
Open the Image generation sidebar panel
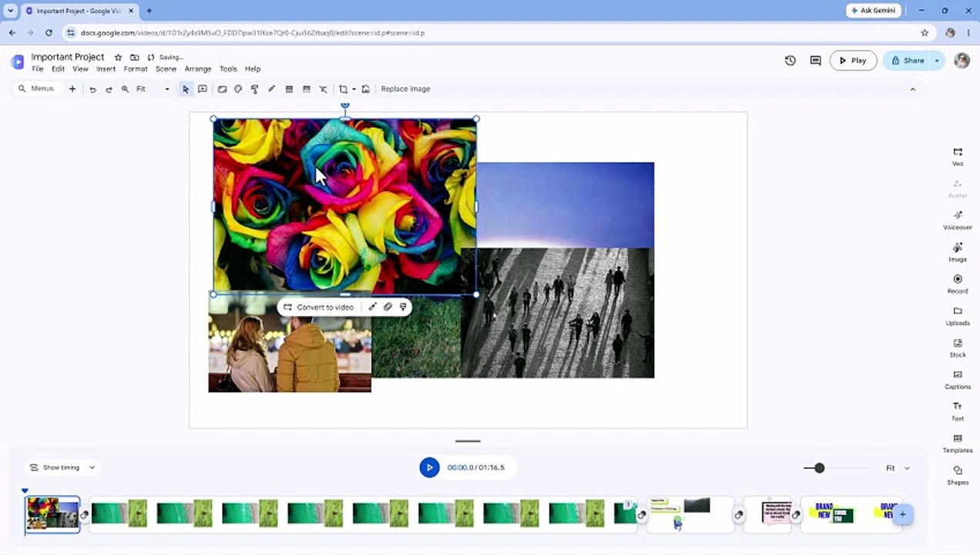pyautogui.click(x=958, y=252)
